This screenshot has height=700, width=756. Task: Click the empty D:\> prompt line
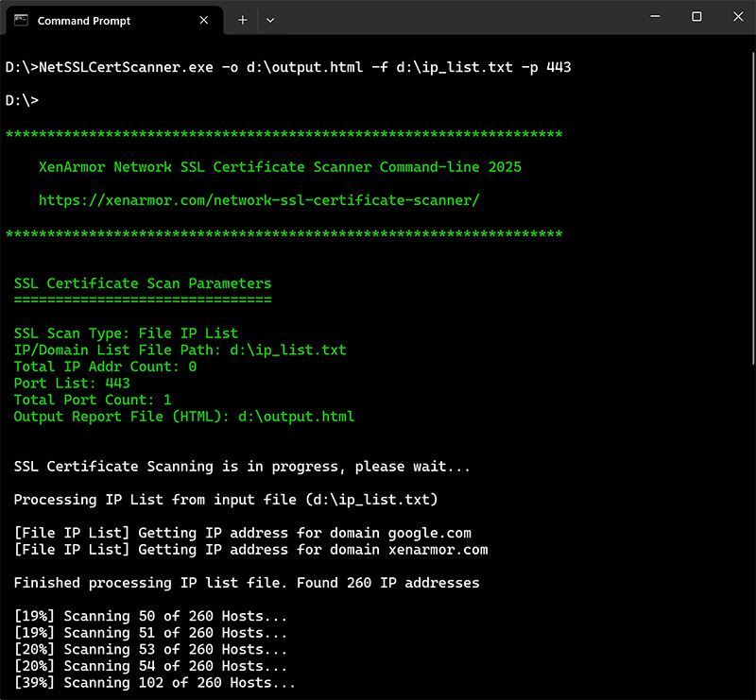click(x=22, y=100)
